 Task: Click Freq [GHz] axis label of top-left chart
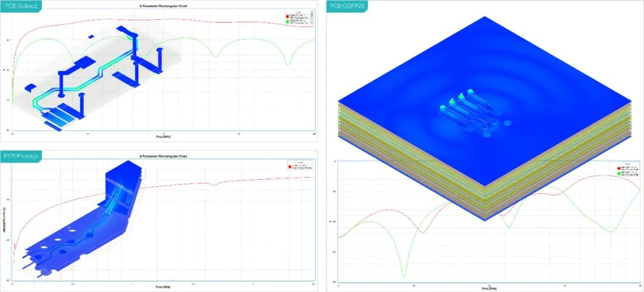[x=163, y=136]
